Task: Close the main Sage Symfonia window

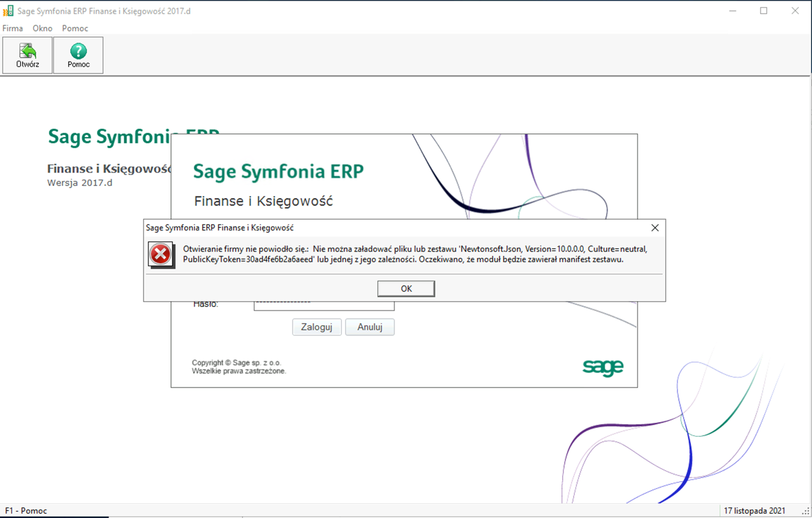Action: point(796,11)
